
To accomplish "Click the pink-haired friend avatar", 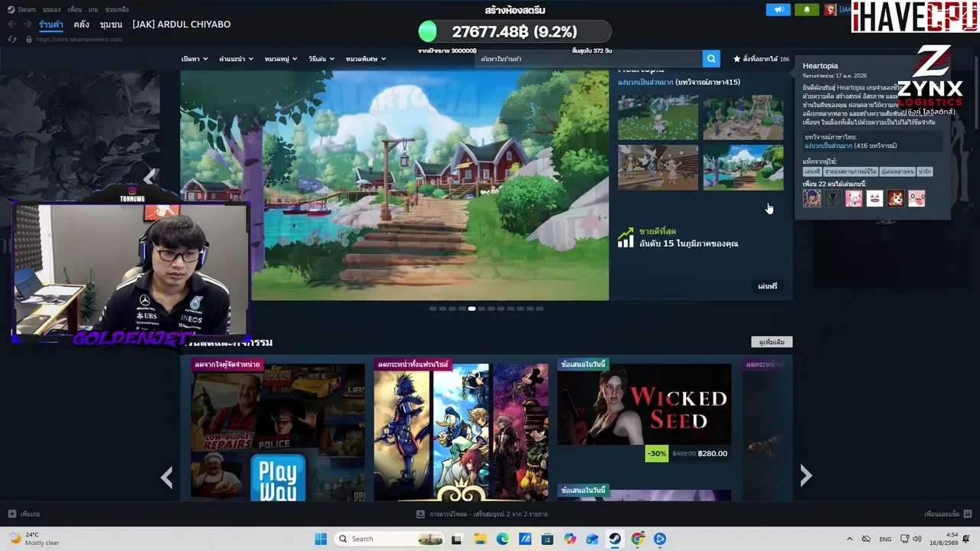I will [854, 198].
